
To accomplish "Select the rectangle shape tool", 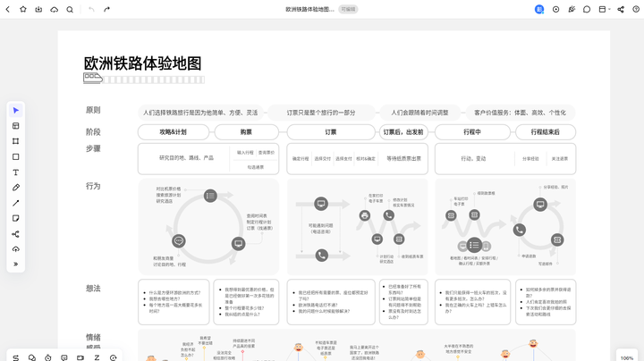I will (x=15, y=156).
